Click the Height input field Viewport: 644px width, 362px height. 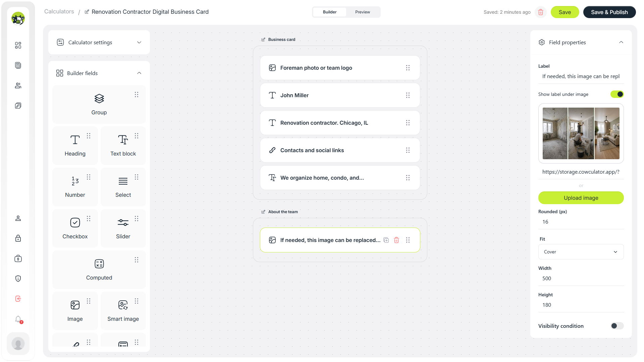pyautogui.click(x=581, y=305)
